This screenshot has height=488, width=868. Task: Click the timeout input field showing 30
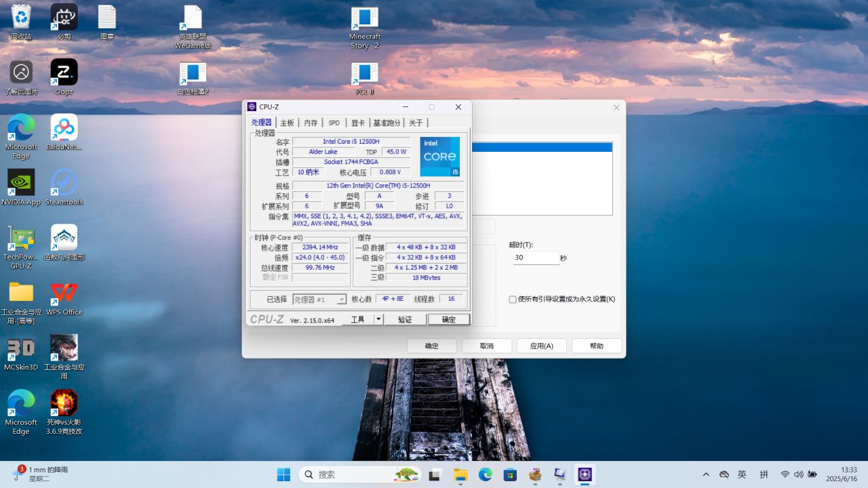535,258
